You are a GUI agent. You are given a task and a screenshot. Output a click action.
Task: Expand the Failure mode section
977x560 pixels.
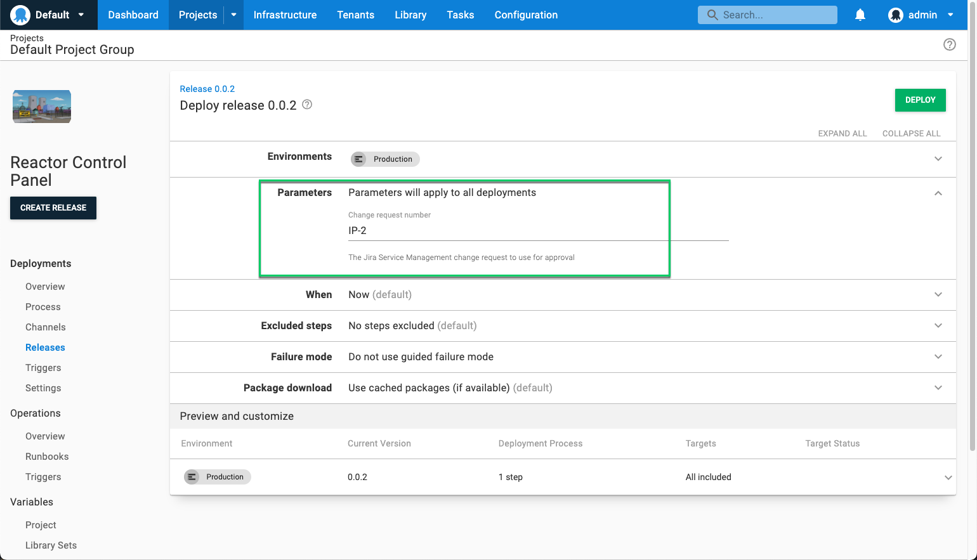click(x=938, y=356)
